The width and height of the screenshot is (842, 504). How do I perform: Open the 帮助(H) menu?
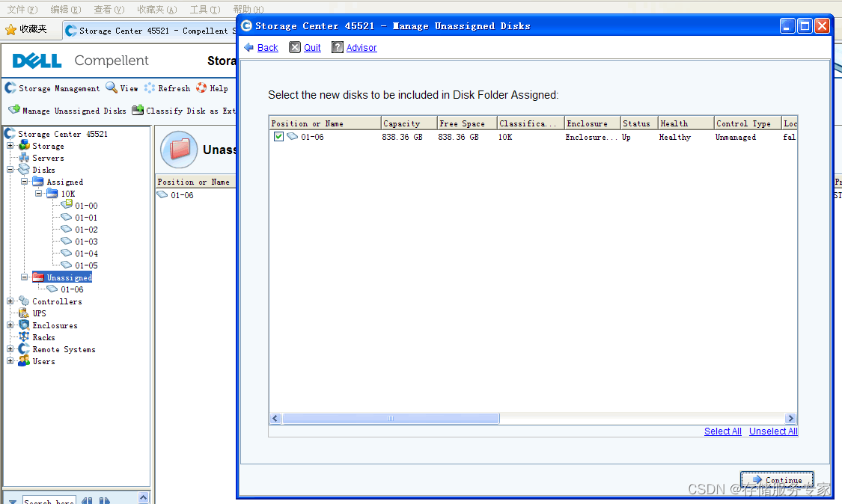click(x=248, y=9)
